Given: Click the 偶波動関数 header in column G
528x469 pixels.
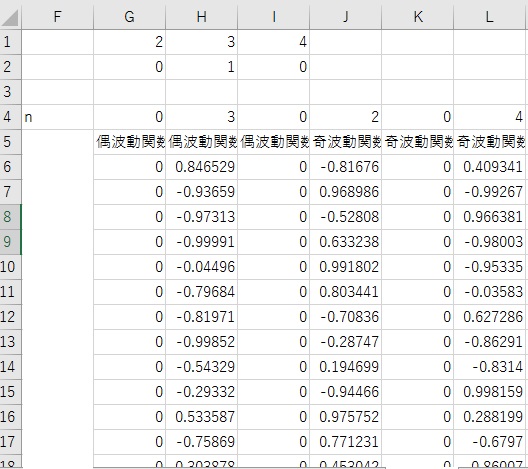Looking at the screenshot, I should coord(129,142).
